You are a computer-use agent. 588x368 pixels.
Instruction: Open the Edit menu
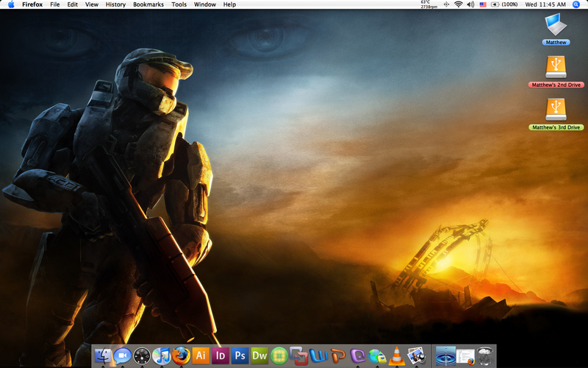(x=72, y=4)
